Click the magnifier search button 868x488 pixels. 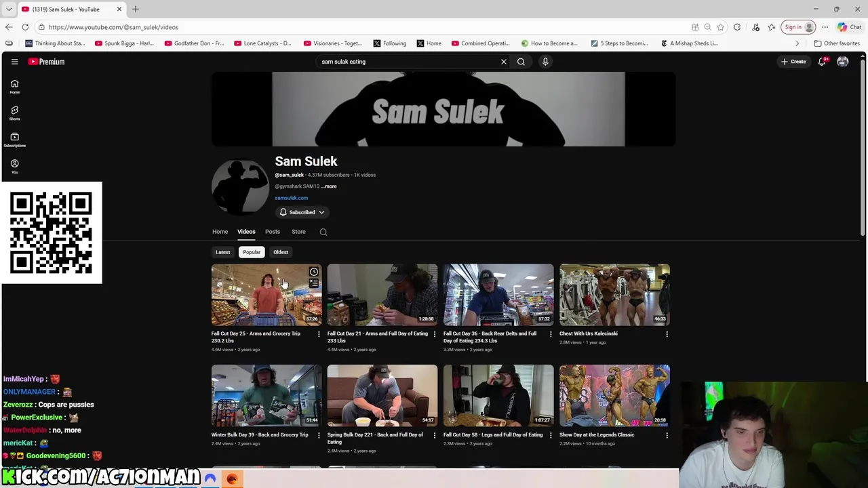521,62
